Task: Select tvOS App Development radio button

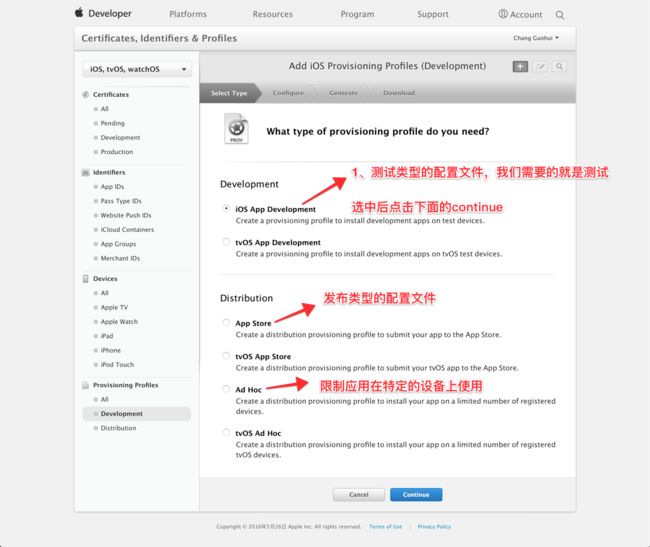Action: point(226,242)
